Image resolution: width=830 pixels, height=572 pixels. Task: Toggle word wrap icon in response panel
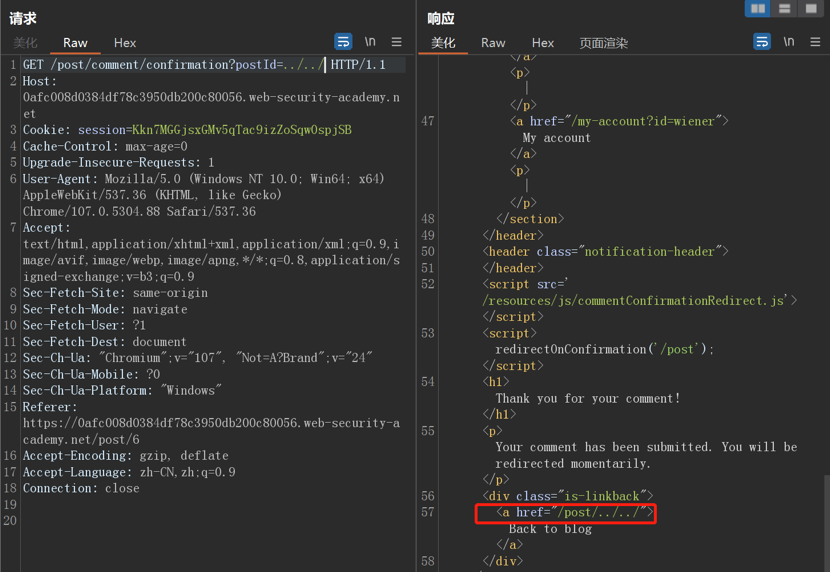[x=762, y=41]
